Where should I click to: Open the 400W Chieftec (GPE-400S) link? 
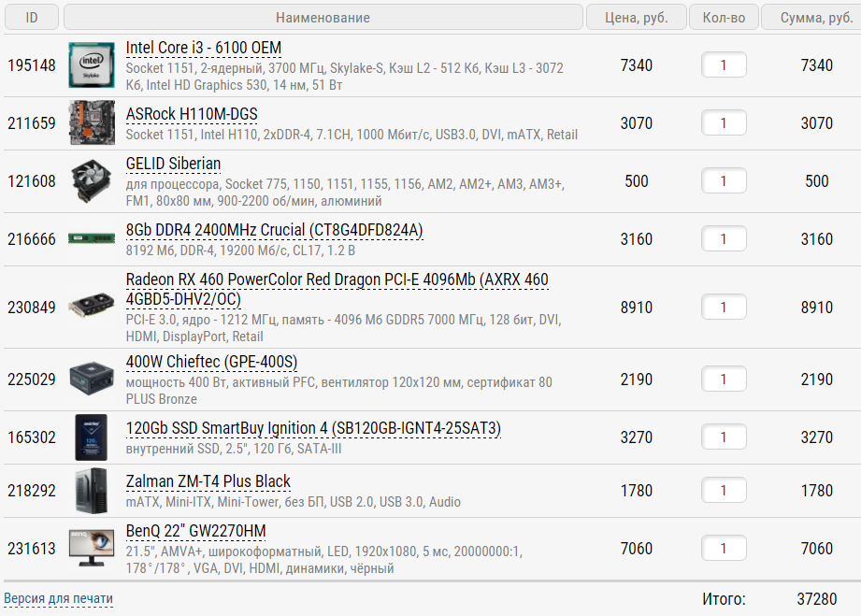click(211, 363)
